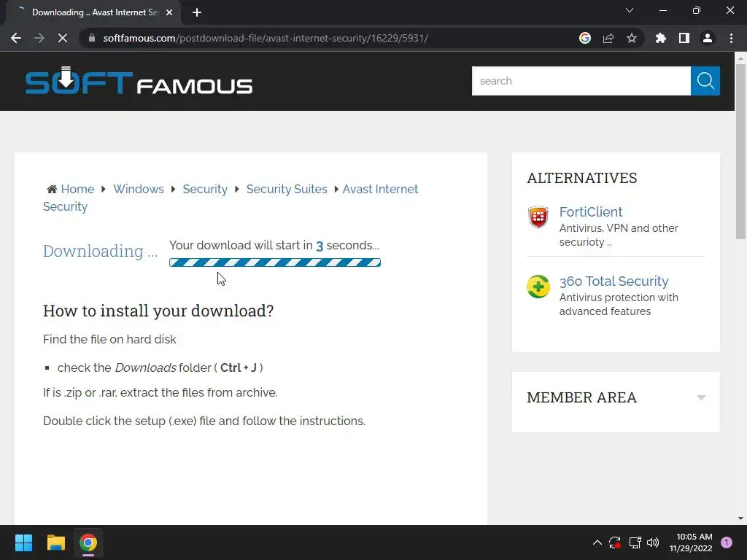
Task: Click the browser forward arrow
Action: pos(39,38)
